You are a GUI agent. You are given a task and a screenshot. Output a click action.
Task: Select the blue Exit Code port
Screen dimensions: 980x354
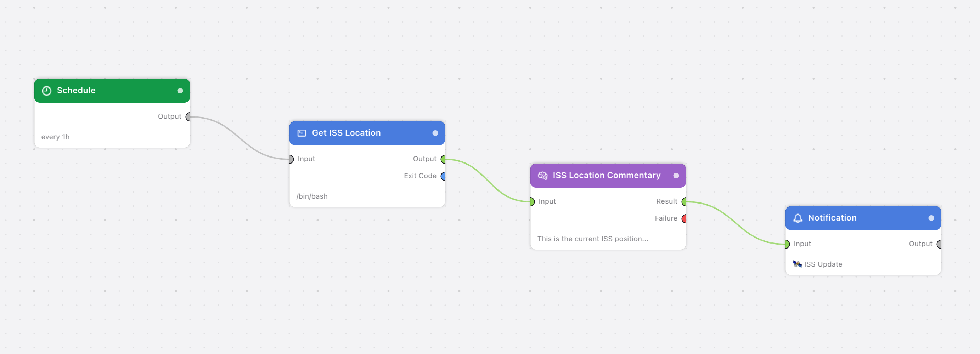[443, 176]
